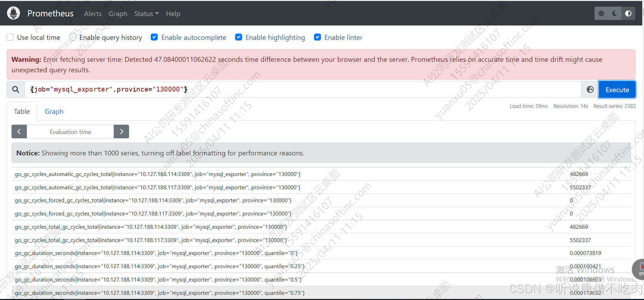
Task: Open the Help page
Action: click(173, 14)
